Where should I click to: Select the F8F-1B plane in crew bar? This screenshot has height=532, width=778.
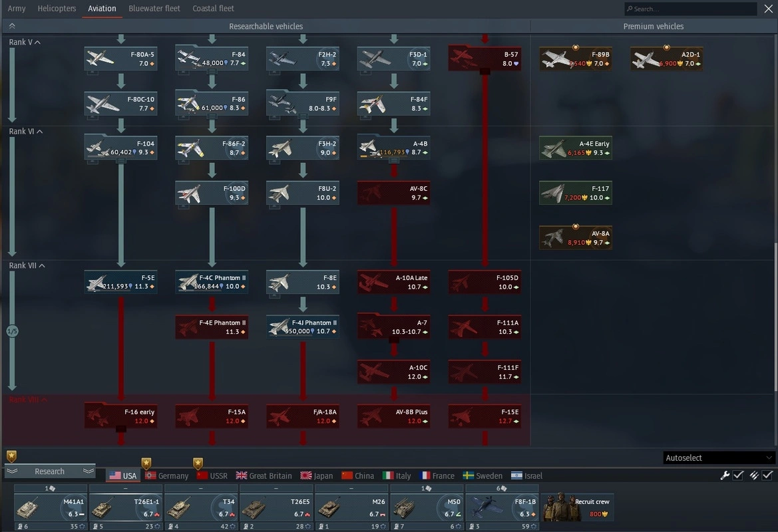coord(502,507)
